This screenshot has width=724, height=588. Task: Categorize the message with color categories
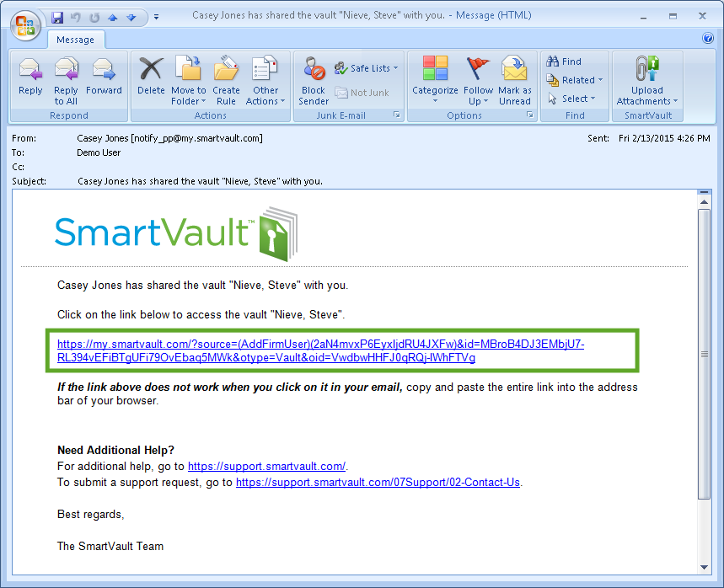tap(435, 81)
